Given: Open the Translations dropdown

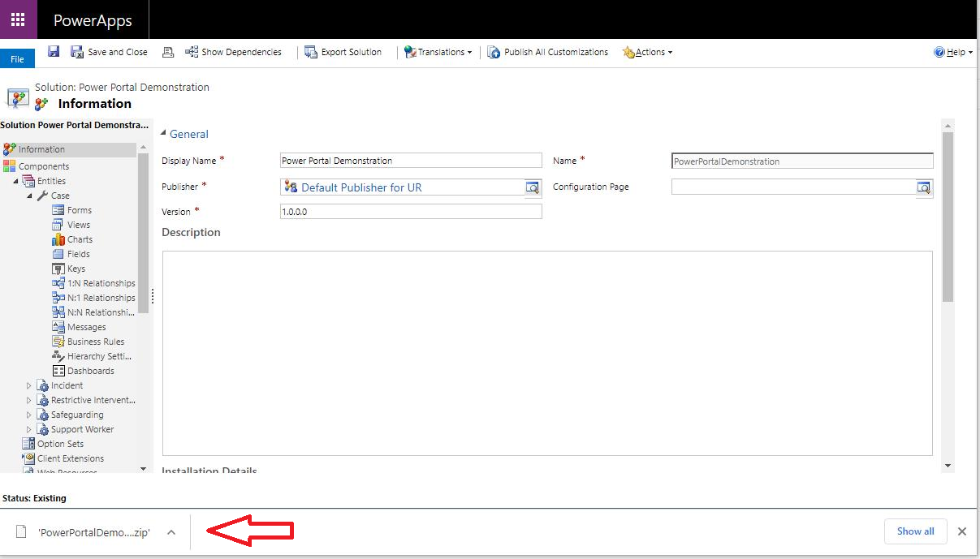Looking at the screenshot, I should pyautogui.click(x=438, y=52).
